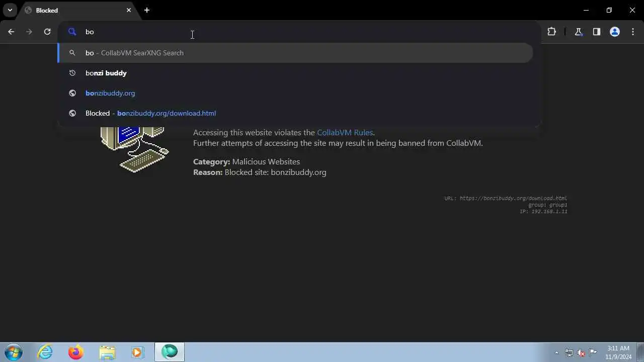Close the Blocked tab
This screenshot has height=362, width=644.
(x=129, y=10)
